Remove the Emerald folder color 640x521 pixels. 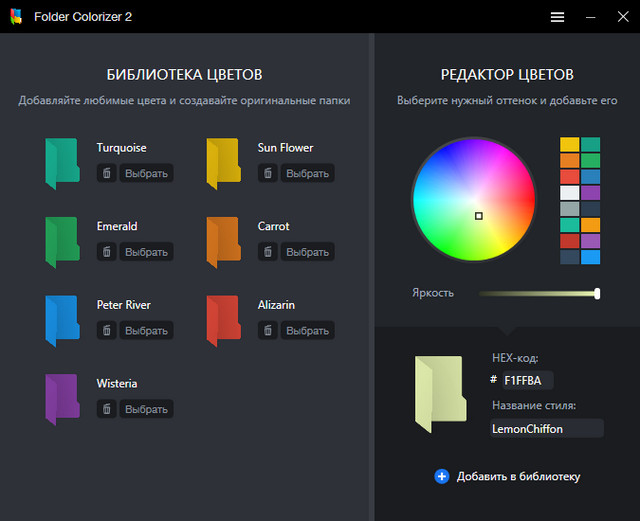(x=107, y=252)
